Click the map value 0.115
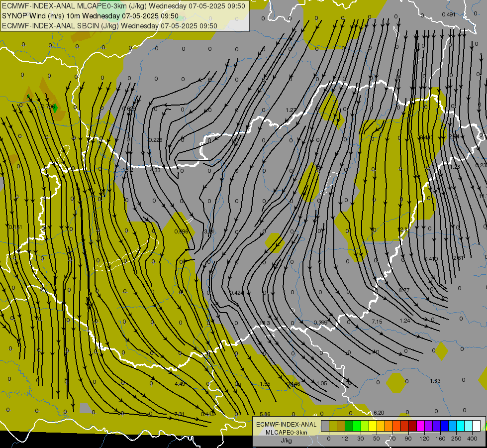 pyautogui.click(x=207, y=414)
